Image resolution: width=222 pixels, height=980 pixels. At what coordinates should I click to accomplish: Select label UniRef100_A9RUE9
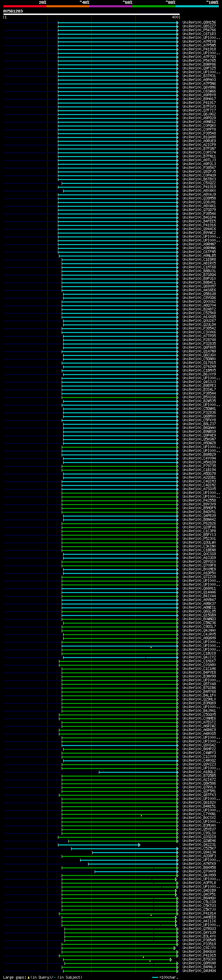[x=199, y=141]
